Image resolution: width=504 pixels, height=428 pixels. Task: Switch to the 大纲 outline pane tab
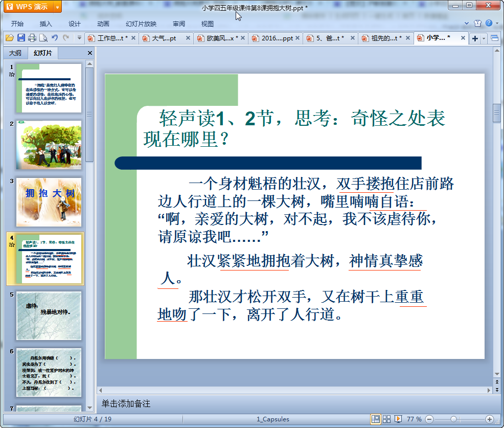pyautogui.click(x=15, y=53)
